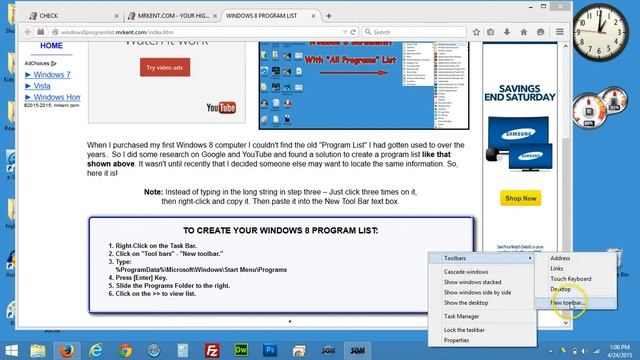Switch to the MRKENT.COM tab
This screenshot has height=360, width=640.
click(172, 16)
